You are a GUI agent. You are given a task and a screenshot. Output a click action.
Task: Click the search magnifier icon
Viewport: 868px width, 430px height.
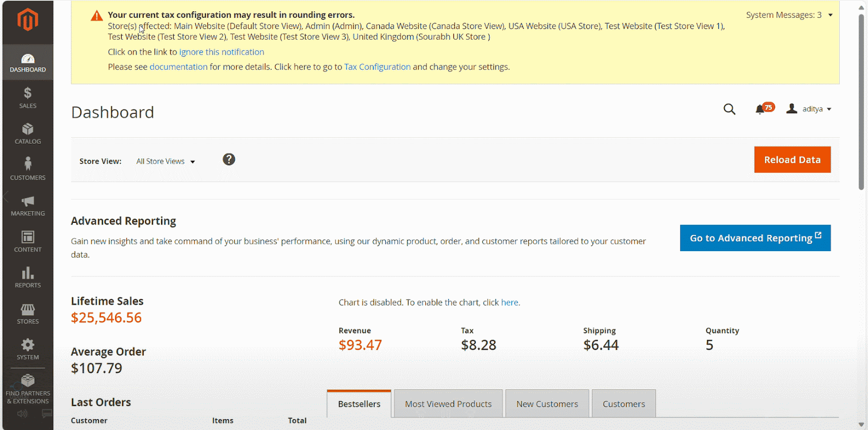(729, 110)
